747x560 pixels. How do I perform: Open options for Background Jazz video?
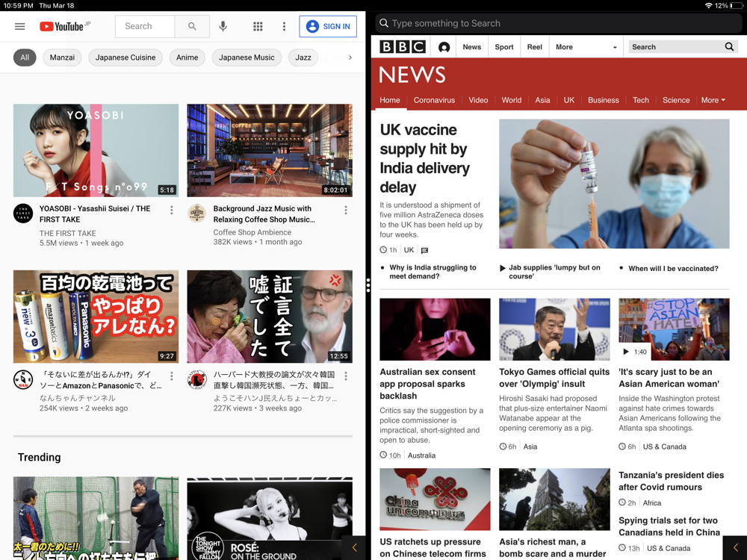coord(346,210)
